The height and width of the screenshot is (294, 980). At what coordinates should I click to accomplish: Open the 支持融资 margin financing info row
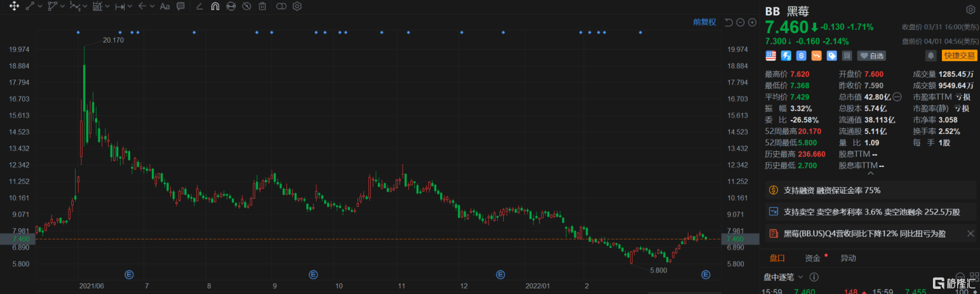[x=871, y=190]
